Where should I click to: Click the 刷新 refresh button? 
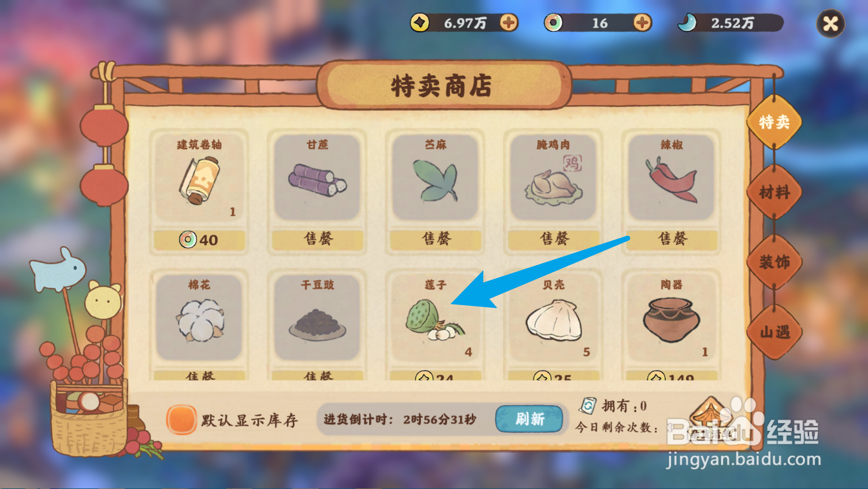(529, 418)
